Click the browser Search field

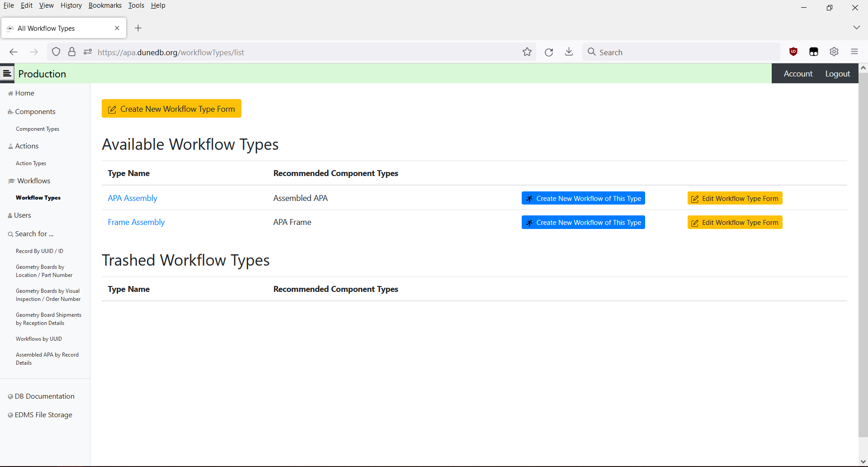coord(682,52)
